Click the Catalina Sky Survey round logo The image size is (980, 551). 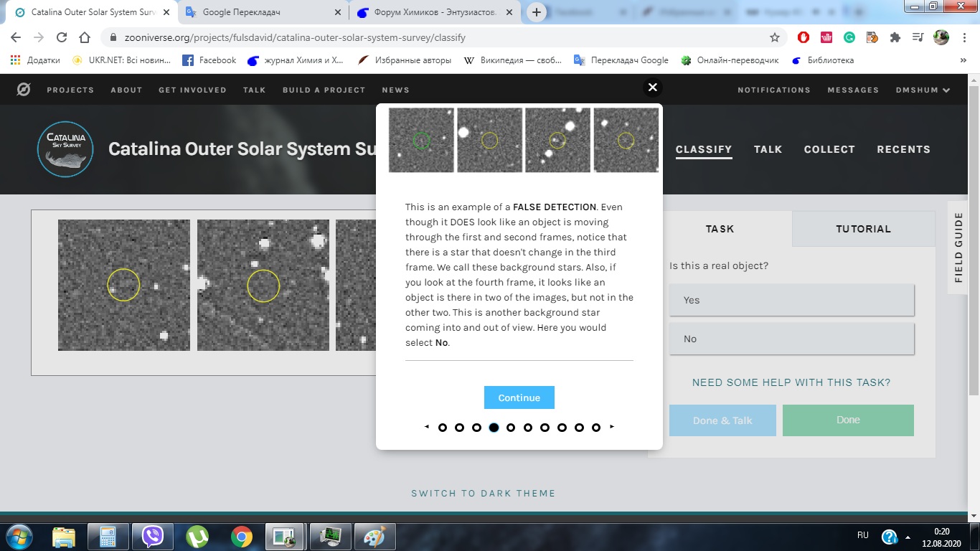click(65, 149)
